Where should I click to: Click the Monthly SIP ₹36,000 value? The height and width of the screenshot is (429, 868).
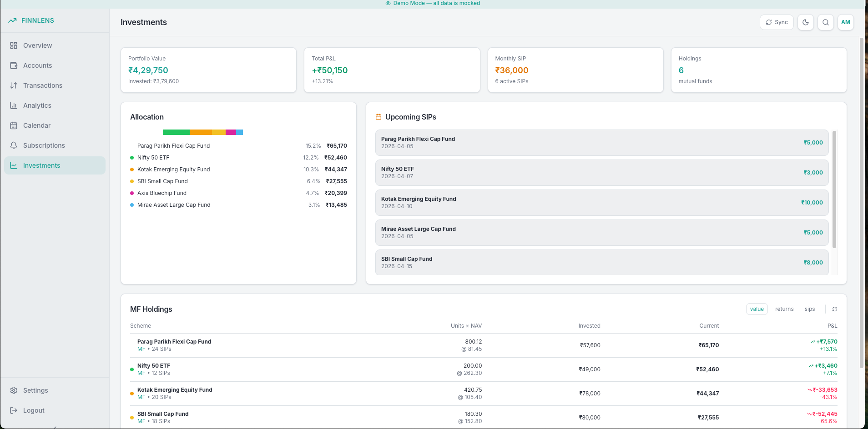pos(512,70)
